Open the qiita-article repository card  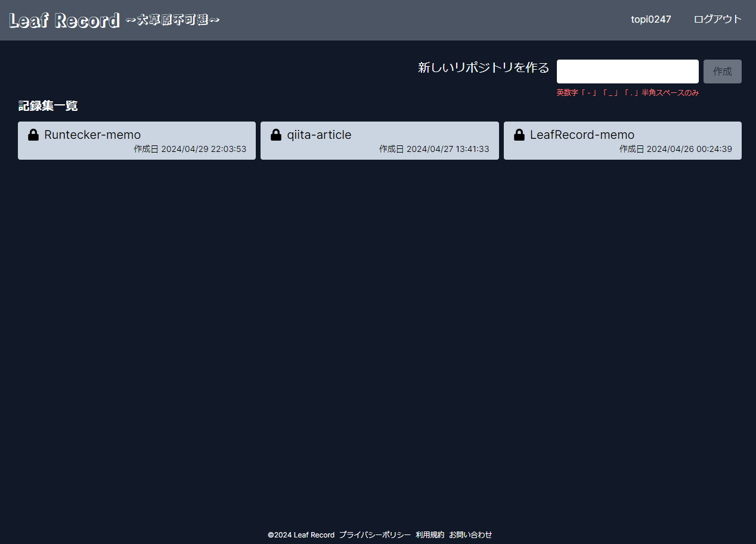380,141
